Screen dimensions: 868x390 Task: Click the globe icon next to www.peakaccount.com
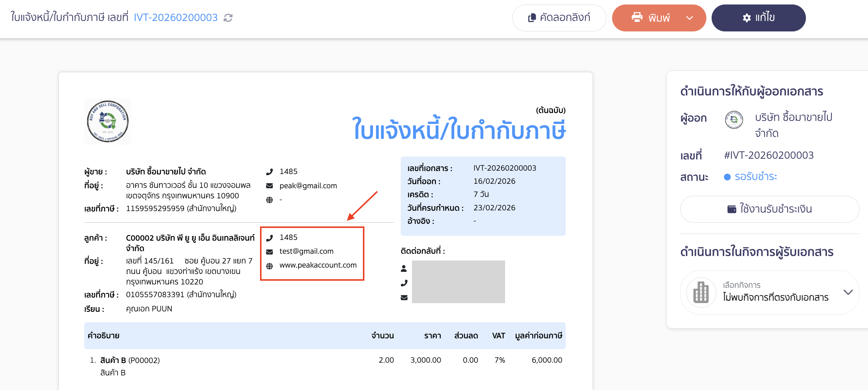click(x=269, y=265)
